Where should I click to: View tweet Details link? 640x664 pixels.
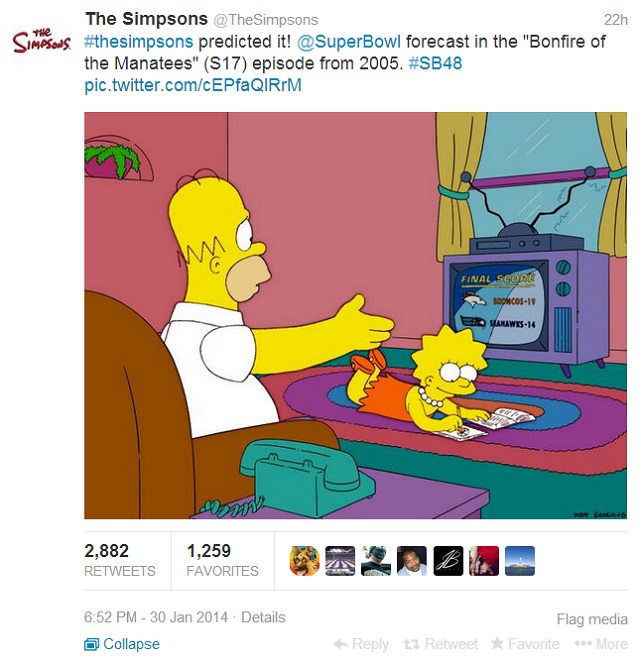pyautogui.click(x=263, y=617)
